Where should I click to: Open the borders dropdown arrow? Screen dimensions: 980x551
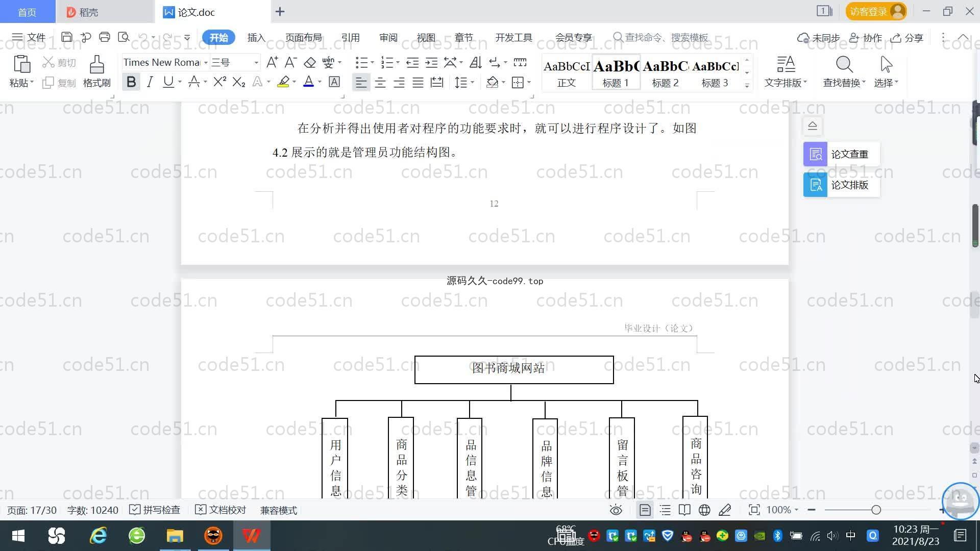point(529,82)
